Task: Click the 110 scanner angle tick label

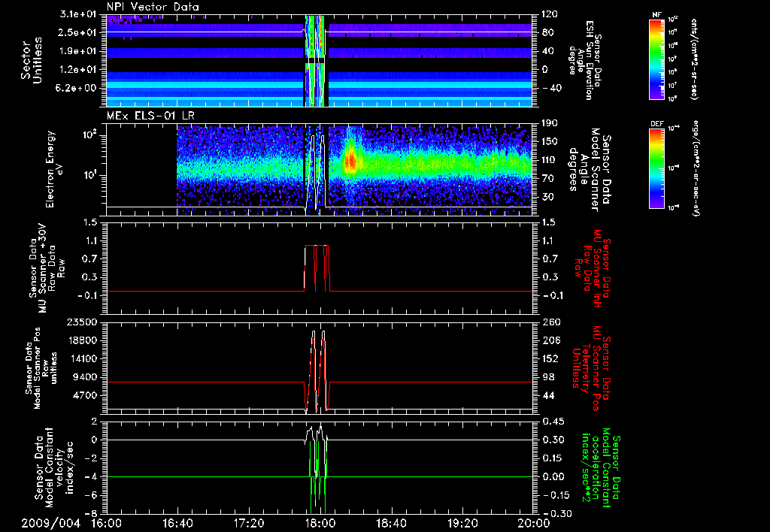Action: point(549,160)
